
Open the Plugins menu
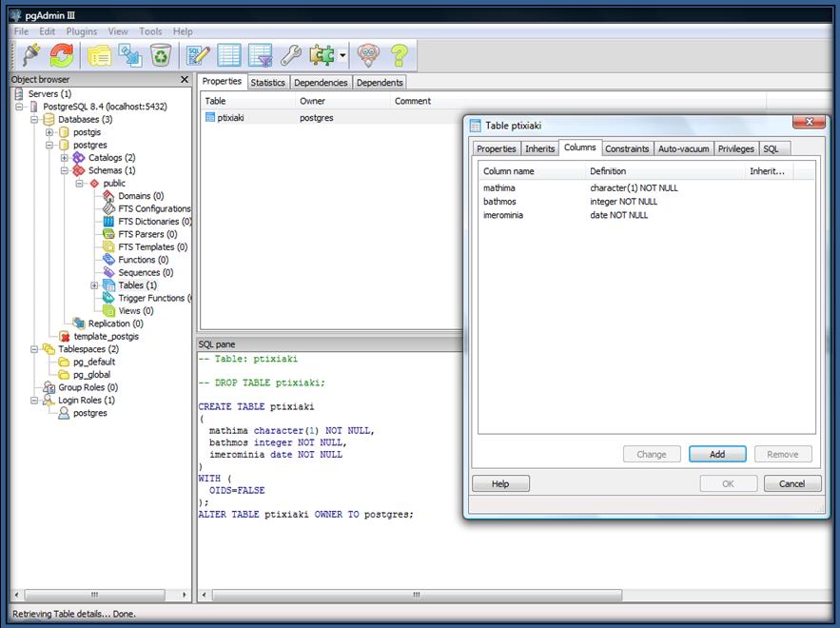click(x=82, y=31)
